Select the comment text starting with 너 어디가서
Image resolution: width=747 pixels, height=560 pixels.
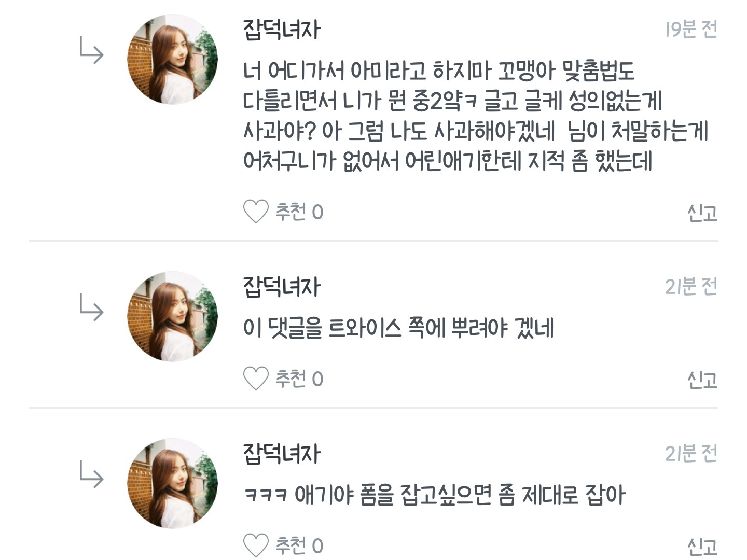(475, 116)
